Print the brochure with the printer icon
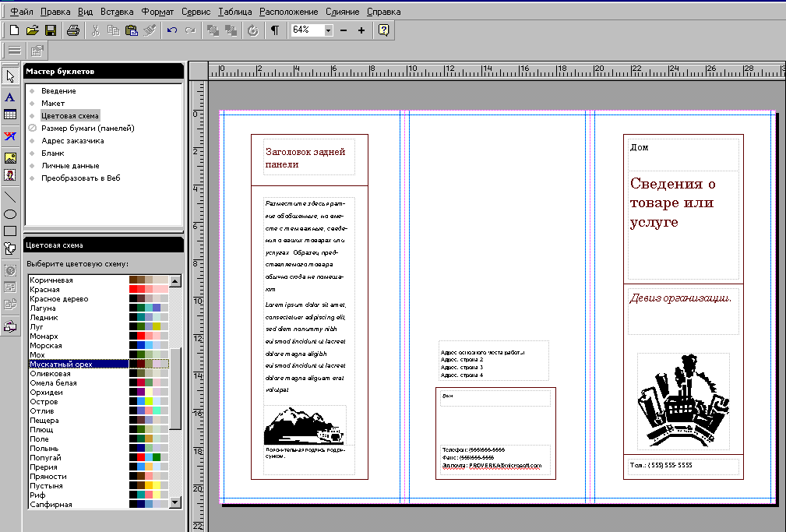The image size is (786, 532). coord(72,30)
